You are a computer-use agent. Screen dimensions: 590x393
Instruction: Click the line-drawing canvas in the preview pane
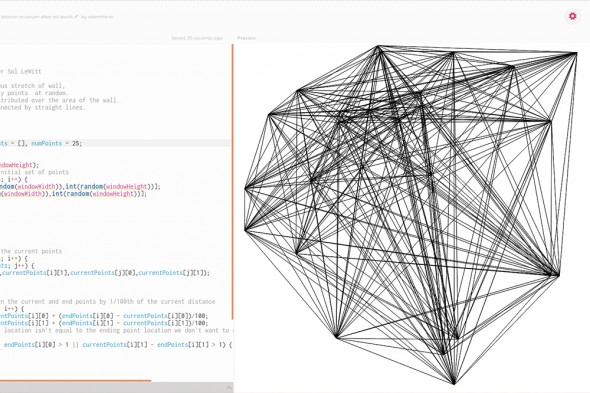point(412,216)
